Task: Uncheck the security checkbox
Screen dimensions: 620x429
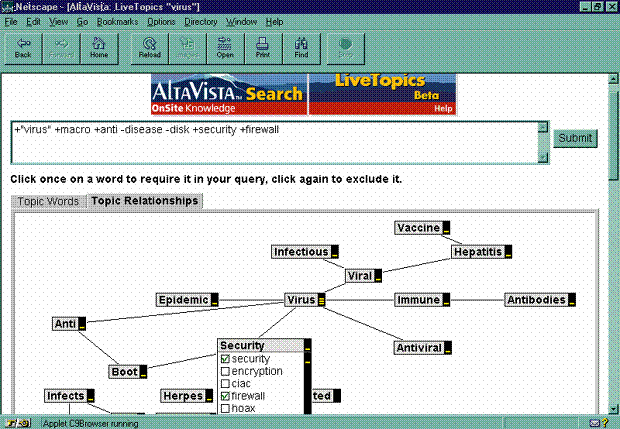Action: pyautogui.click(x=225, y=359)
